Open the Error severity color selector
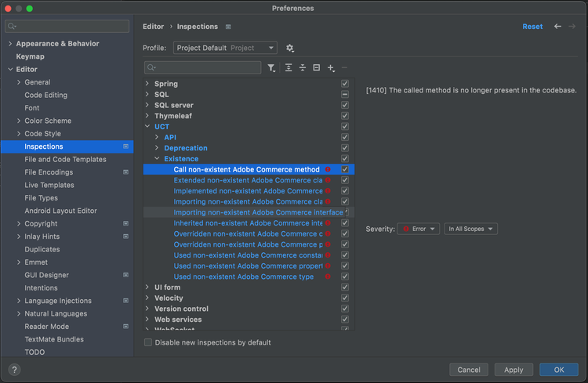 (418, 229)
